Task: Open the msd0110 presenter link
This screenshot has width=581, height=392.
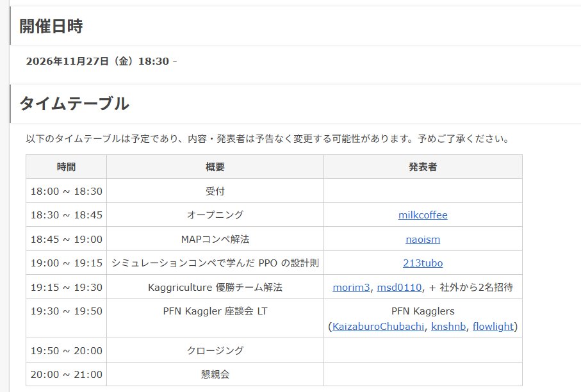Action: (399, 287)
